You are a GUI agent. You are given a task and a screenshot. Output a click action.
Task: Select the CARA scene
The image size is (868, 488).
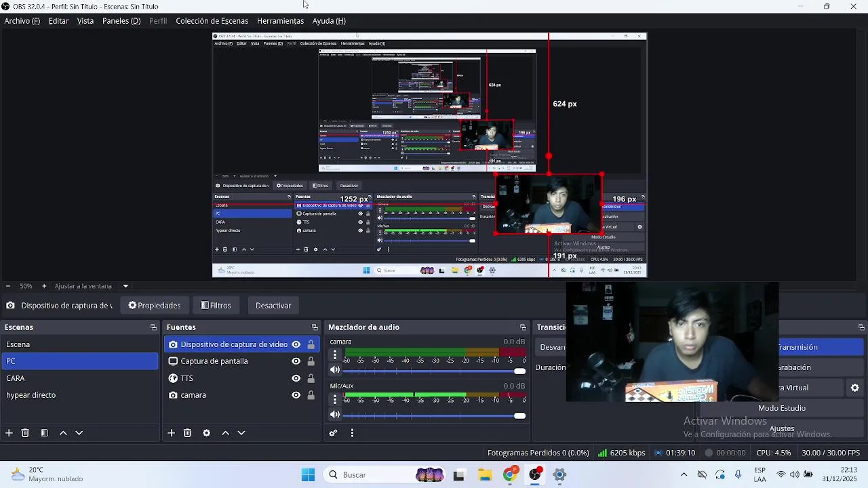click(79, 378)
